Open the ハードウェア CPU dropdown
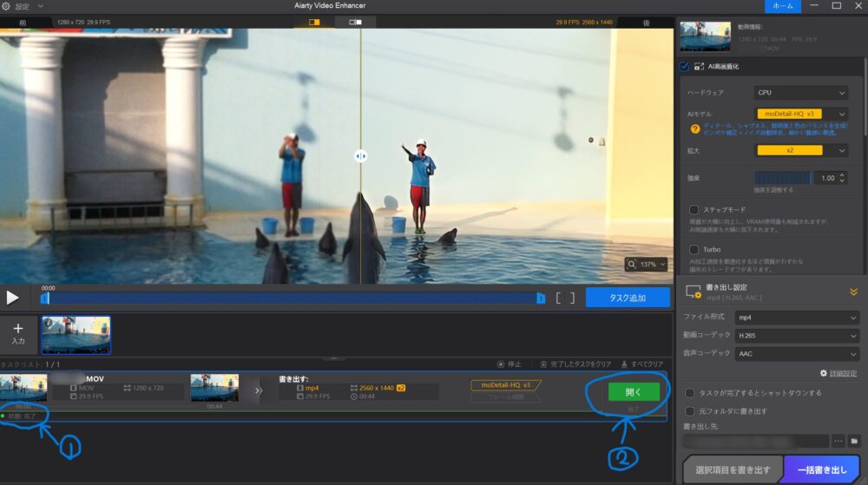Image resolution: width=868 pixels, height=485 pixels. [x=801, y=93]
